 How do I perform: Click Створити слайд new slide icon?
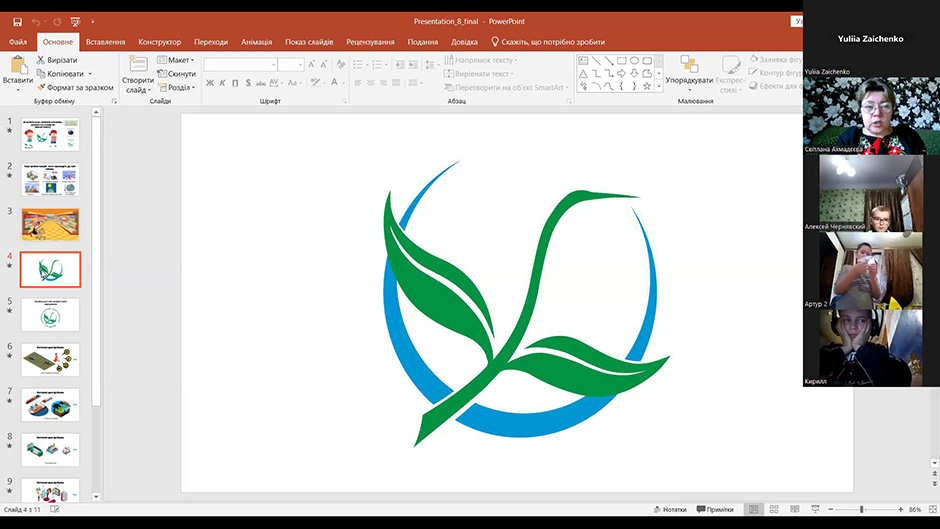[x=138, y=65]
